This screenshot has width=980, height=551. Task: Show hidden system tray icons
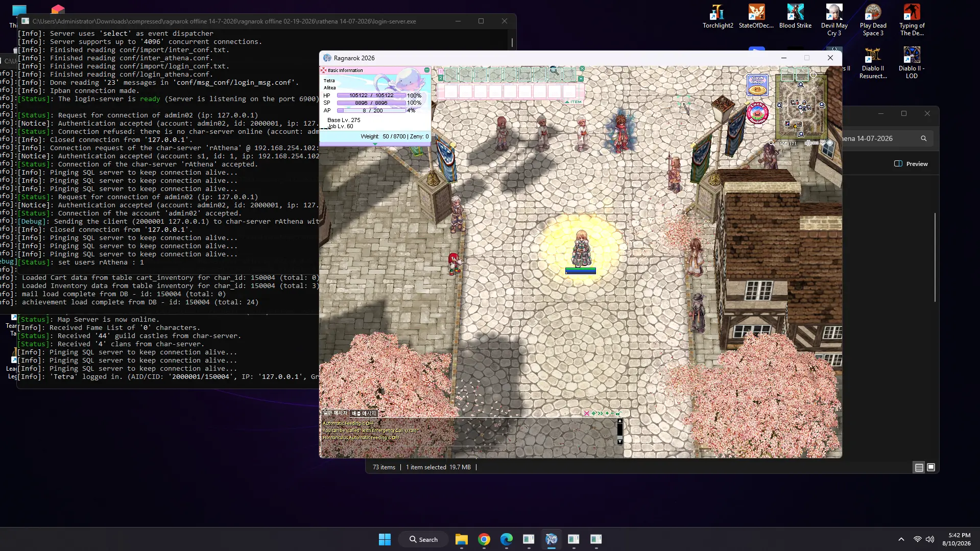901,539
